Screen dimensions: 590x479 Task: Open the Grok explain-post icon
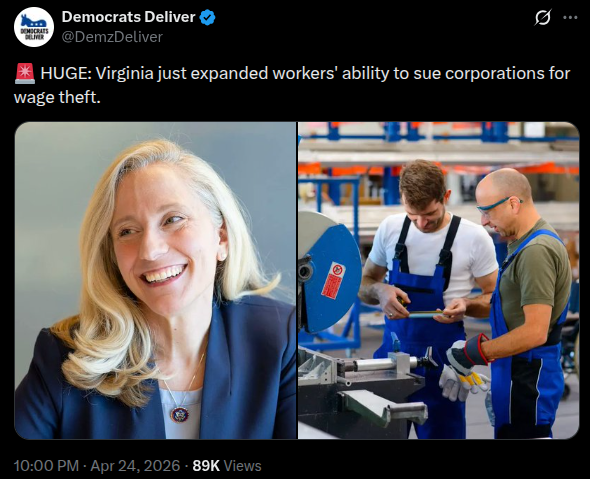point(543,17)
